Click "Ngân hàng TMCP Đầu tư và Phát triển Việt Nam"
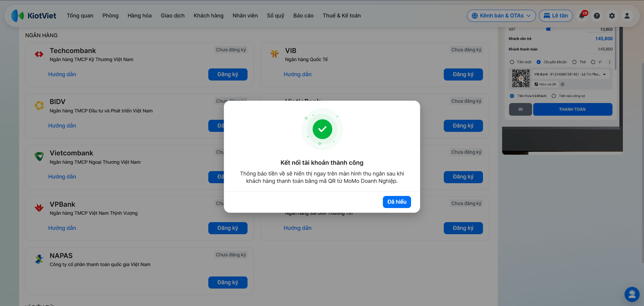 [101, 111]
